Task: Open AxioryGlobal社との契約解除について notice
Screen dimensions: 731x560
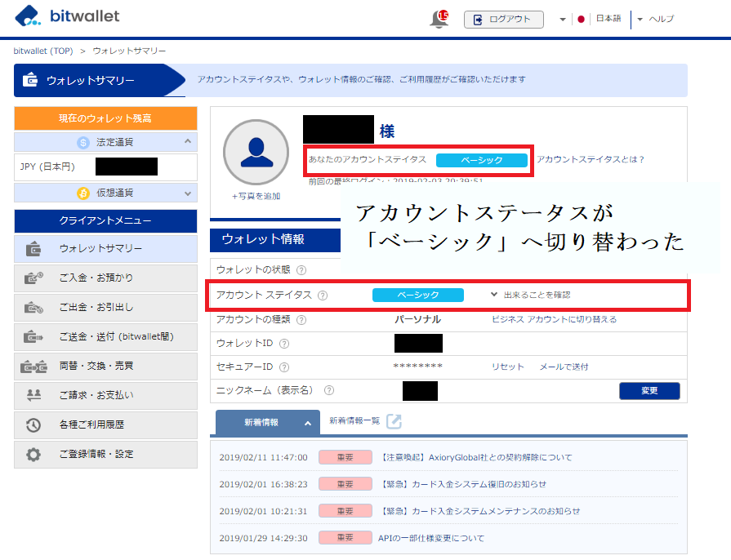Action: point(476,457)
